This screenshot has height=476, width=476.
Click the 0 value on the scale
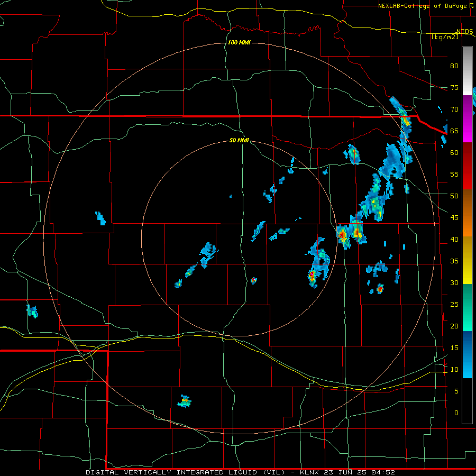point(456,413)
